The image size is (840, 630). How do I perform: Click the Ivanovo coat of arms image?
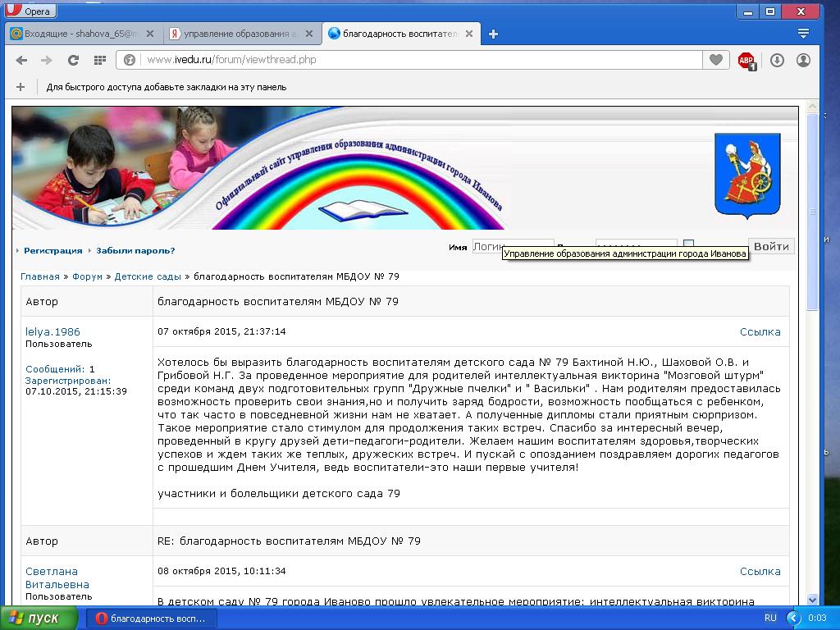coord(747,176)
